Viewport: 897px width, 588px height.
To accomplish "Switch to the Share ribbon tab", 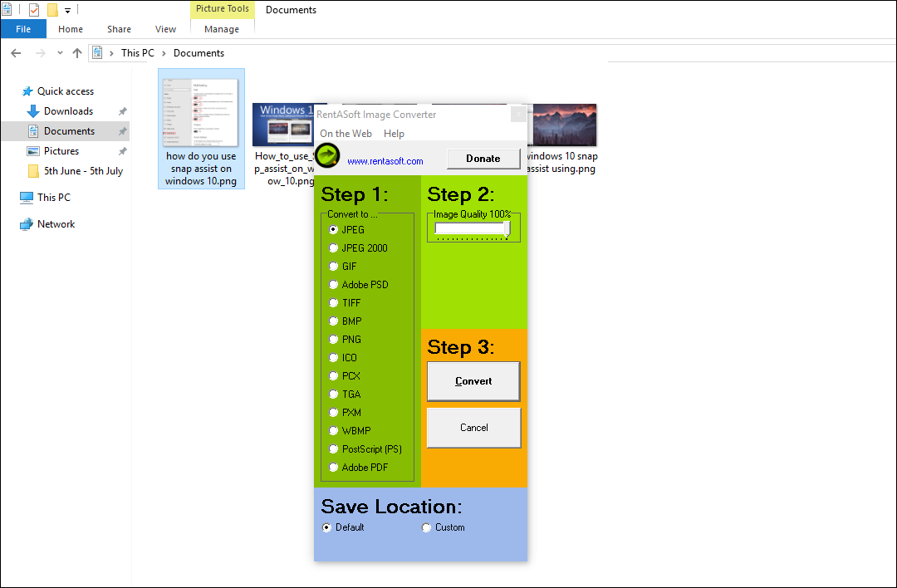I will [119, 29].
